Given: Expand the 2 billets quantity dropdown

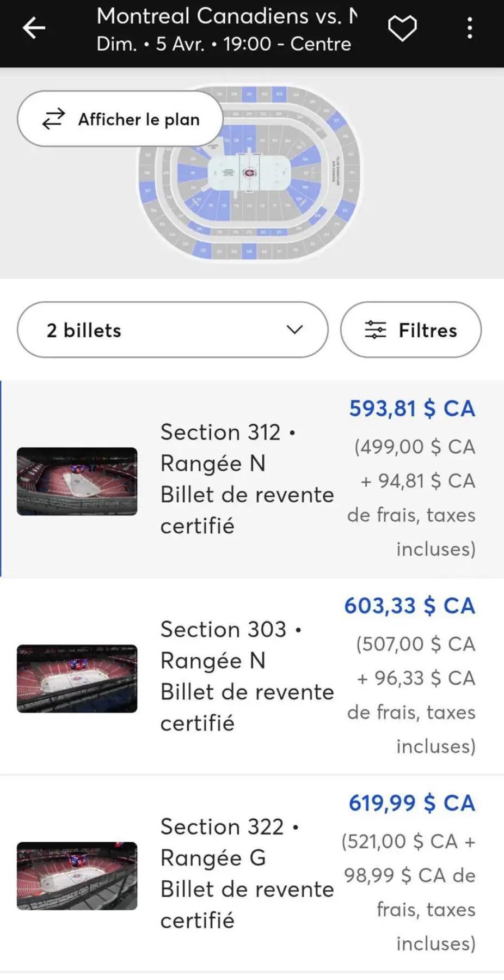Looking at the screenshot, I should pyautogui.click(x=172, y=330).
